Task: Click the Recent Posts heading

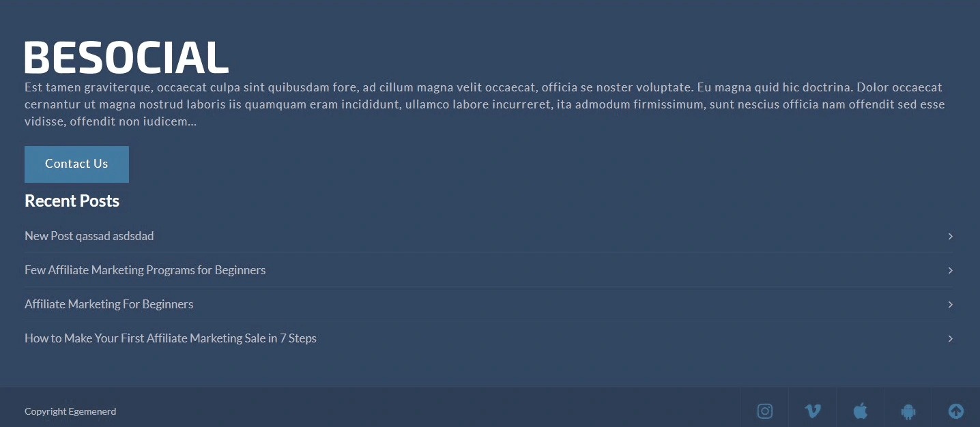Action: [x=72, y=201]
